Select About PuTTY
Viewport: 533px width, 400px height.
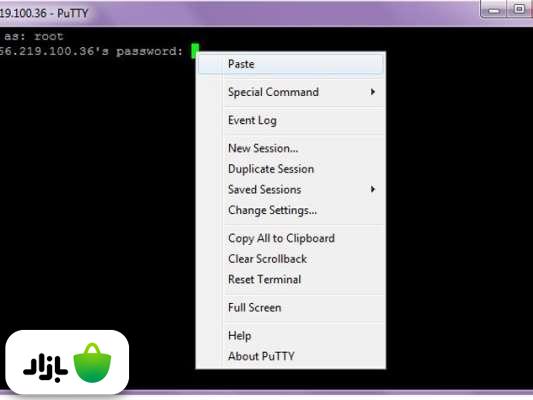tap(291, 356)
